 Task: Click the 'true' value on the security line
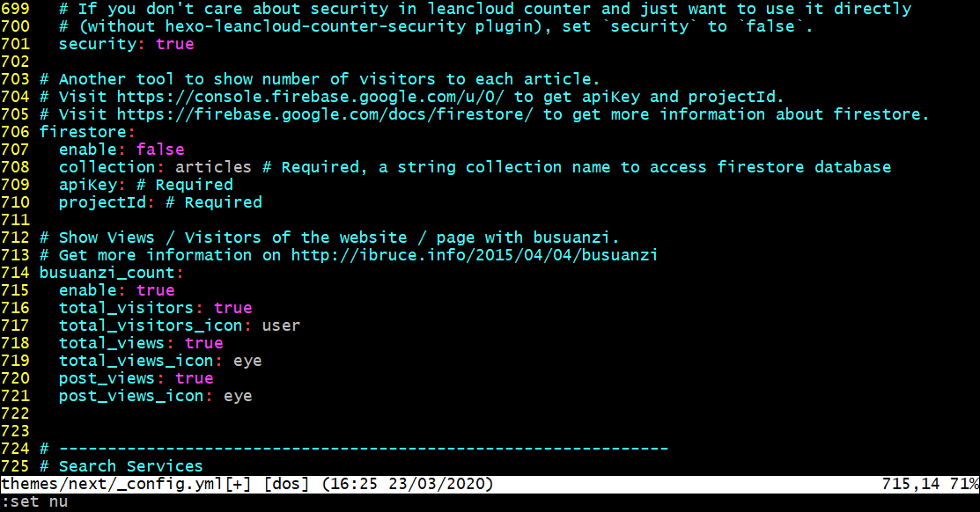174,44
